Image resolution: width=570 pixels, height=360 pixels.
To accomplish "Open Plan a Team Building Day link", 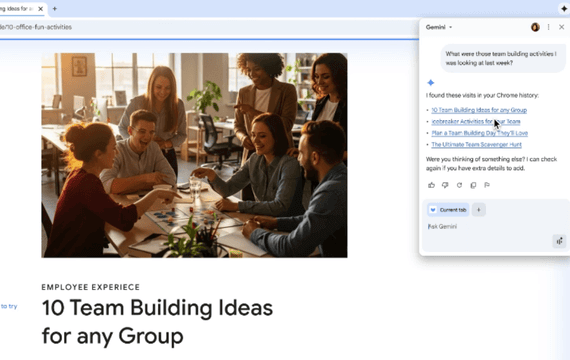I will (x=479, y=133).
